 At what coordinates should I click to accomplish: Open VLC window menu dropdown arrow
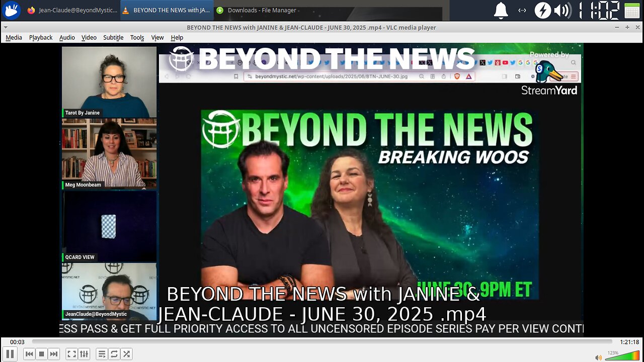pyautogui.click(x=6, y=27)
